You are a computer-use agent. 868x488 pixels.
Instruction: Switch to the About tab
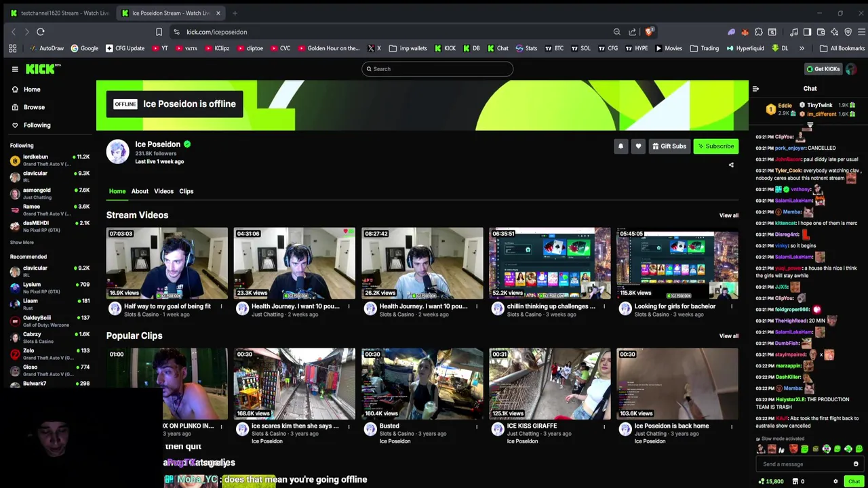[x=140, y=191]
